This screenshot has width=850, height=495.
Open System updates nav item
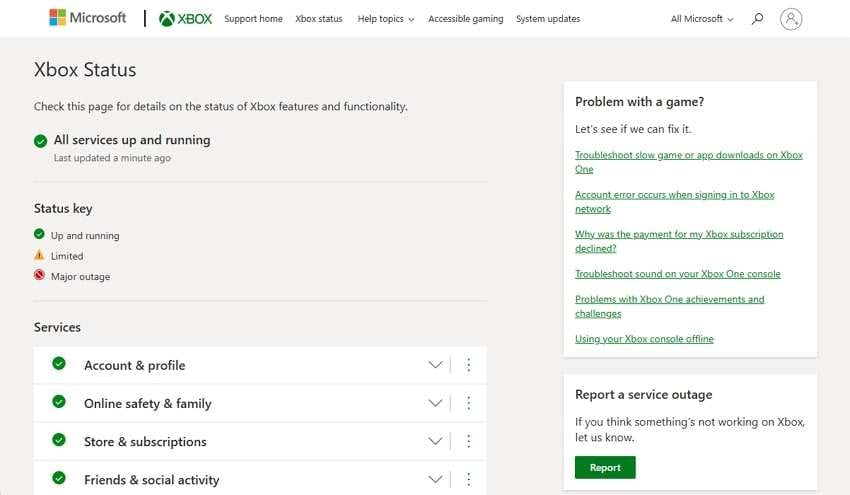coord(548,19)
